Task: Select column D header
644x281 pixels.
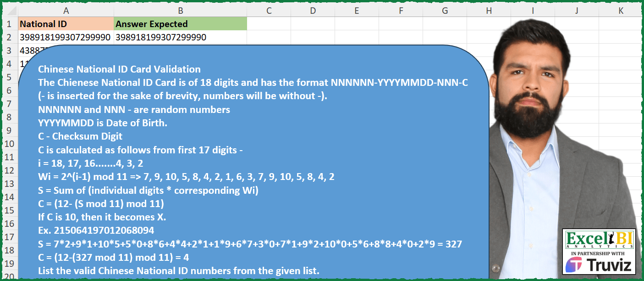Action: 313,10
